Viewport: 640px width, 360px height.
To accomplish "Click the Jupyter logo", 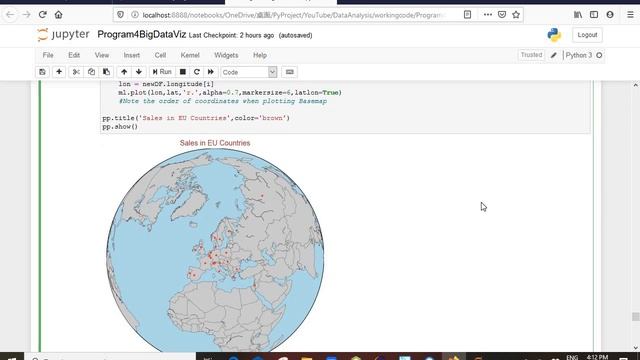I will pos(63,35).
